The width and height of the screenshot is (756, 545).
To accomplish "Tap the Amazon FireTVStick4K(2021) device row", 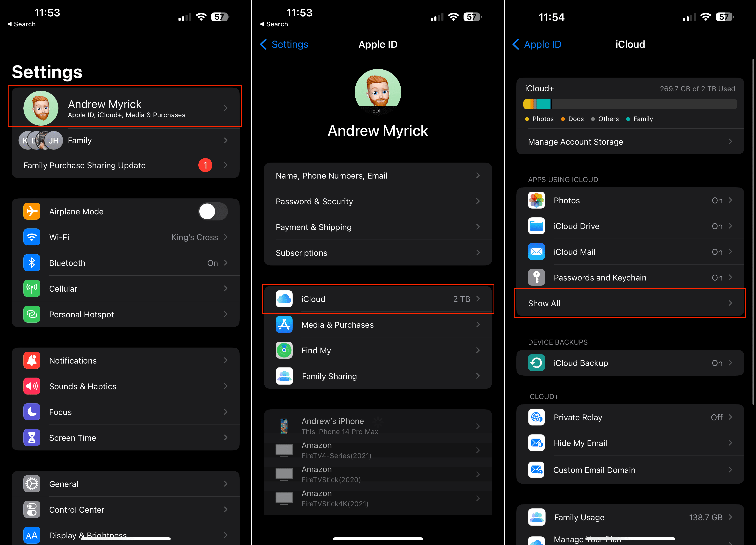I will click(x=378, y=498).
